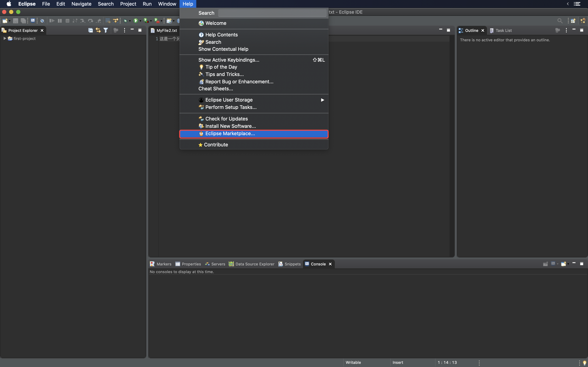Open the Project Explorer filter icon

point(106,30)
